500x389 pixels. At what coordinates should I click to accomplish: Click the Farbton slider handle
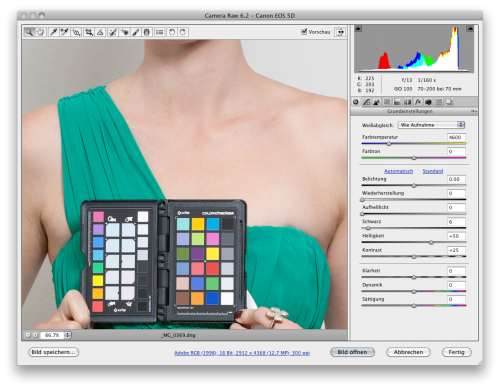414,158
